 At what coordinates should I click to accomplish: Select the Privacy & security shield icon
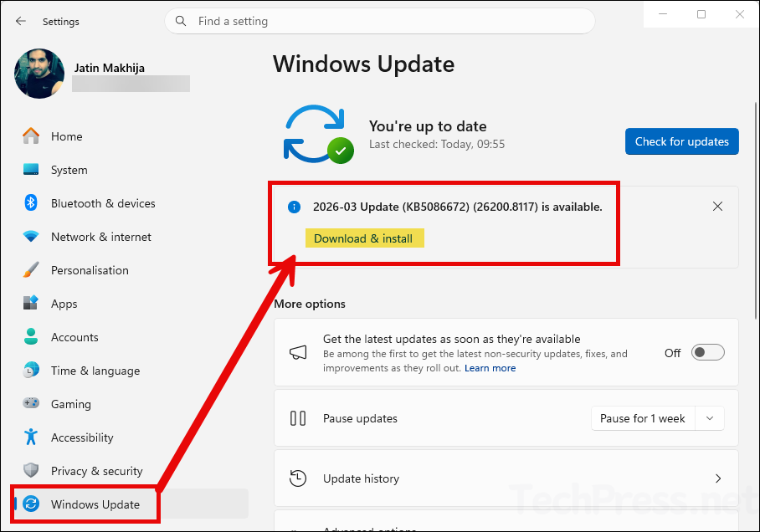pos(32,471)
